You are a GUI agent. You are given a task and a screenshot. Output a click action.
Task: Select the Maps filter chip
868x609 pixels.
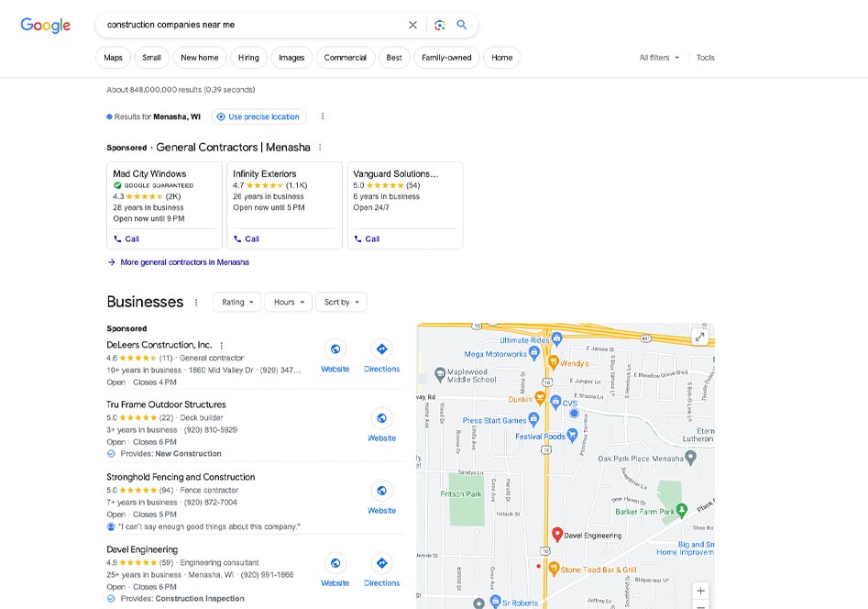[113, 58]
